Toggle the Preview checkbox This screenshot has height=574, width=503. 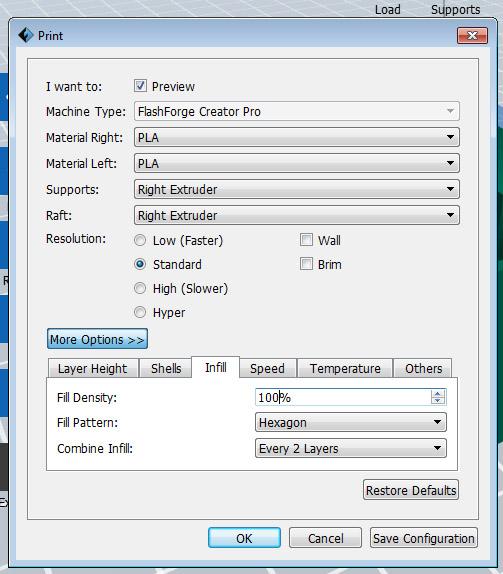coord(140,86)
